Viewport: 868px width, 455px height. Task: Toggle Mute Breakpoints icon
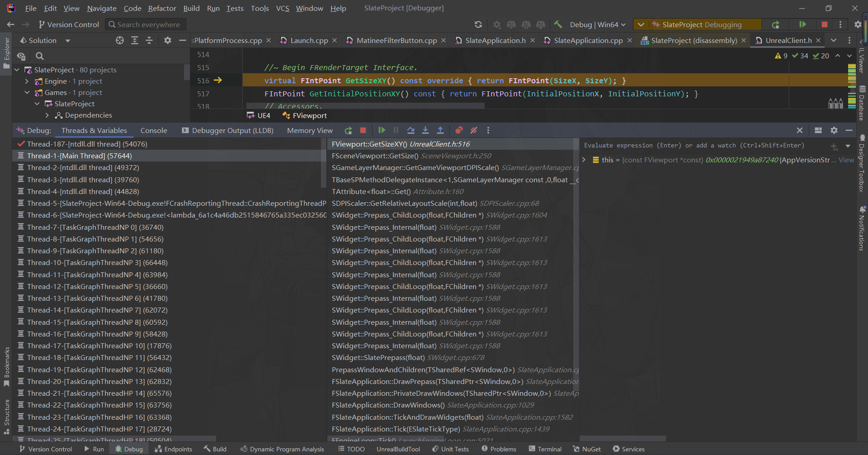474,130
